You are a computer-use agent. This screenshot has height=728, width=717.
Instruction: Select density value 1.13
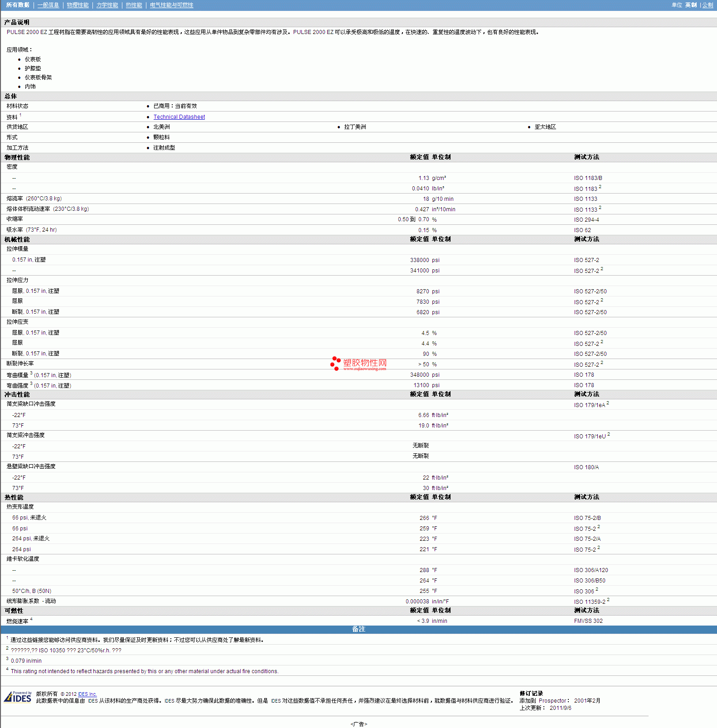[424, 178]
